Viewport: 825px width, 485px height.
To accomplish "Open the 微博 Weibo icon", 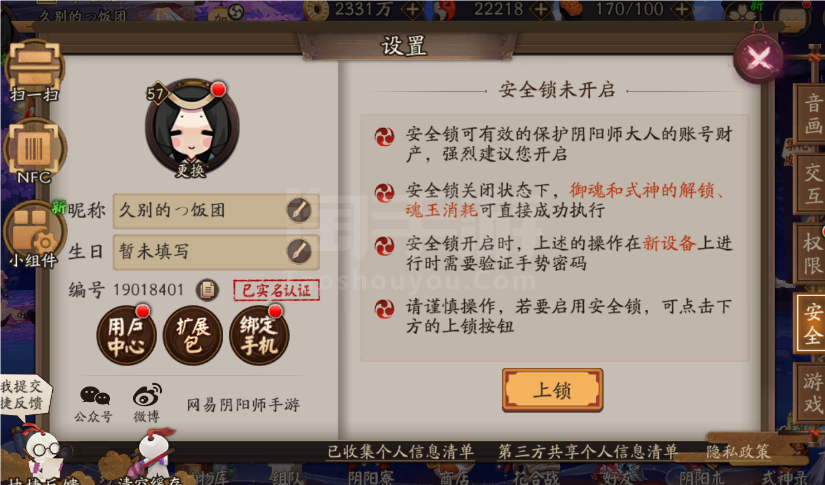I will [147, 403].
